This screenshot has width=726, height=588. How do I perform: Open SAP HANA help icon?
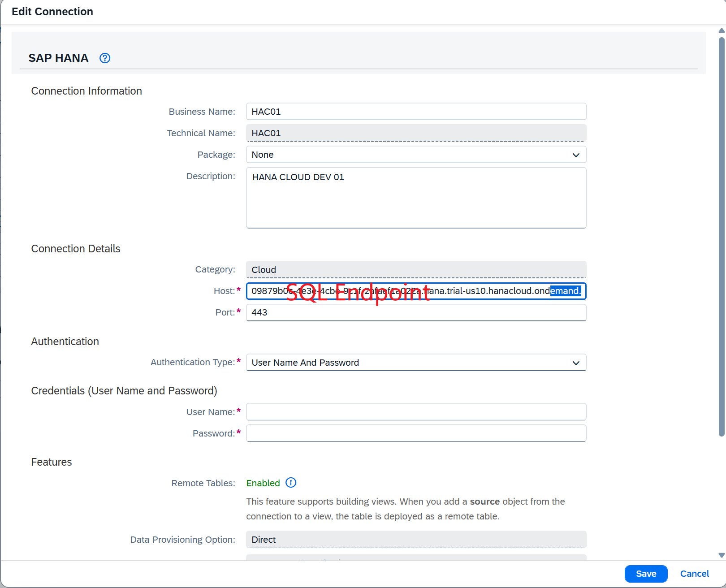105,58
